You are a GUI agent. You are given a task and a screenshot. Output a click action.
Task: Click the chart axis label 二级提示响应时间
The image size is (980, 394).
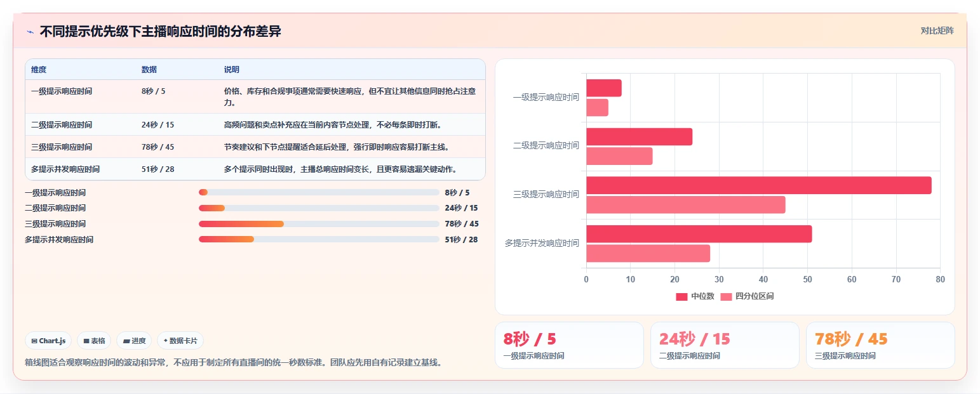pyautogui.click(x=546, y=145)
